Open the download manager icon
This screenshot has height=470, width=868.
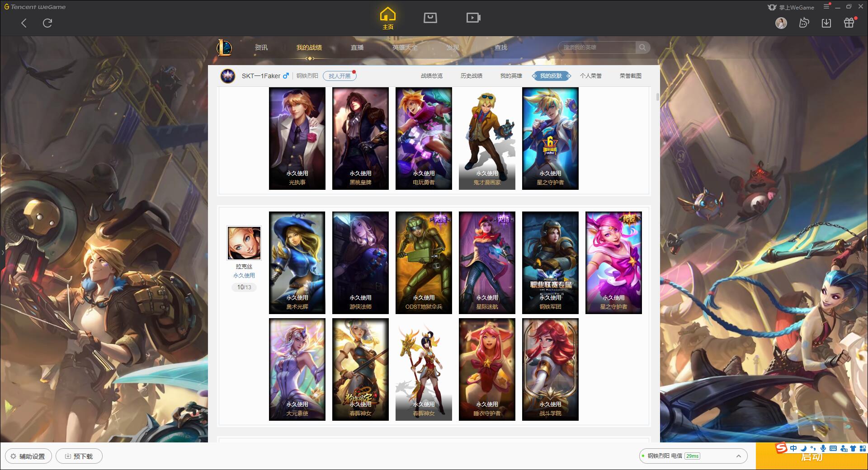click(826, 23)
